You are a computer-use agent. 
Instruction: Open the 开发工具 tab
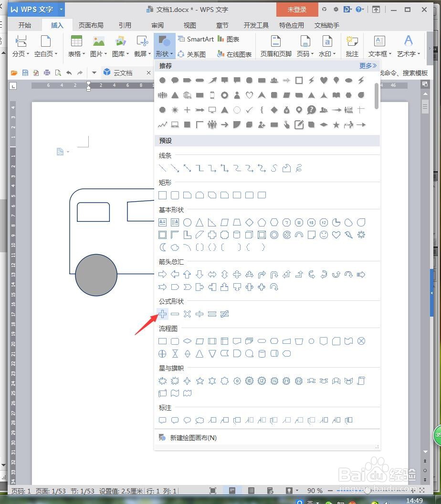click(x=256, y=25)
